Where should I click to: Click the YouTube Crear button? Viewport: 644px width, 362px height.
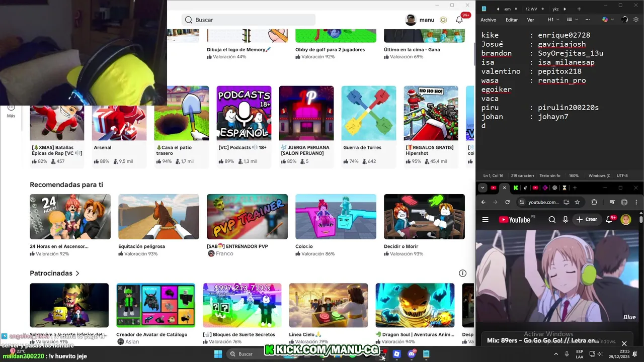tap(587, 219)
